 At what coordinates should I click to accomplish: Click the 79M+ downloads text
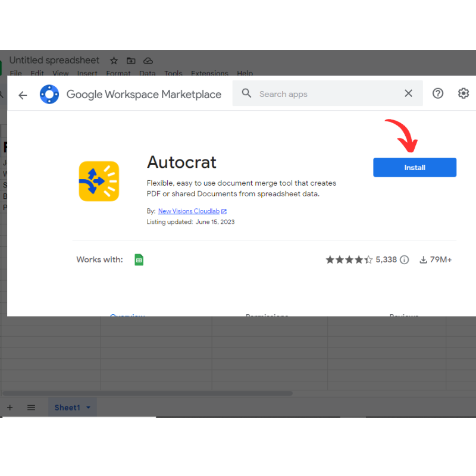pyautogui.click(x=441, y=259)
